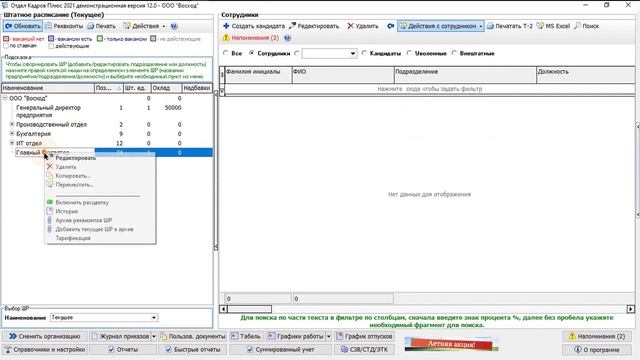Click the filter row prompt text
The image size is (640, 360).
click(x=429, y=89)
